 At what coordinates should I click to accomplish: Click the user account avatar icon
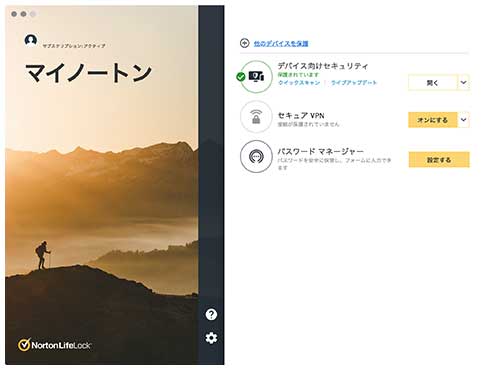click(x=31, y=41)
